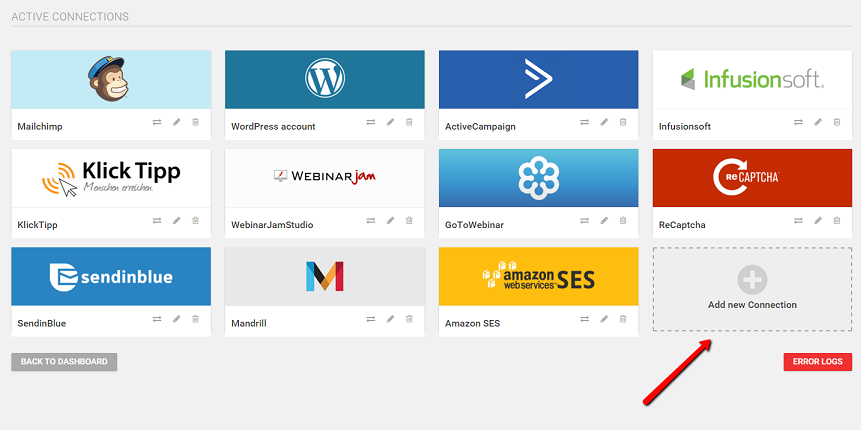Click the WordPress account name label
The height and width of the screenshot is (430, 861).
273,127
